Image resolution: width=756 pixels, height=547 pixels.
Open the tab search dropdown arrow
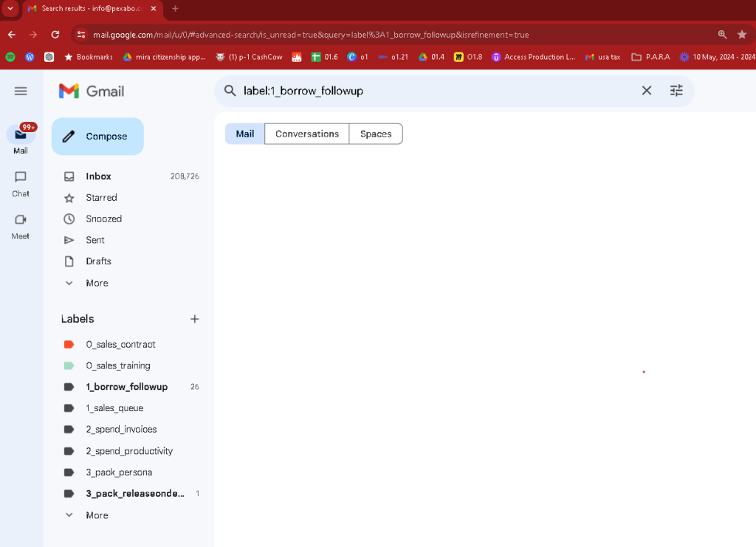click(10, 9)
